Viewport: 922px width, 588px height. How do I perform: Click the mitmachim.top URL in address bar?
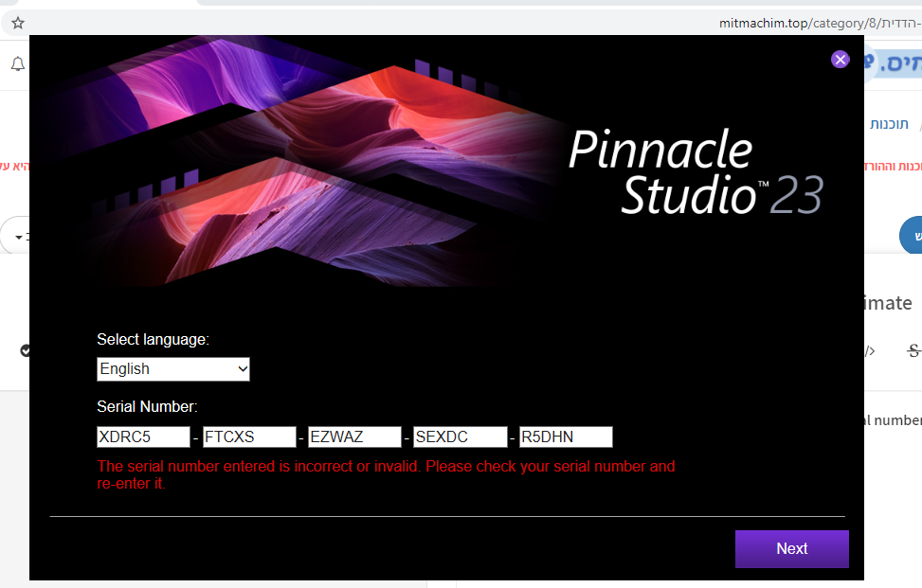(x=820, y=23)
